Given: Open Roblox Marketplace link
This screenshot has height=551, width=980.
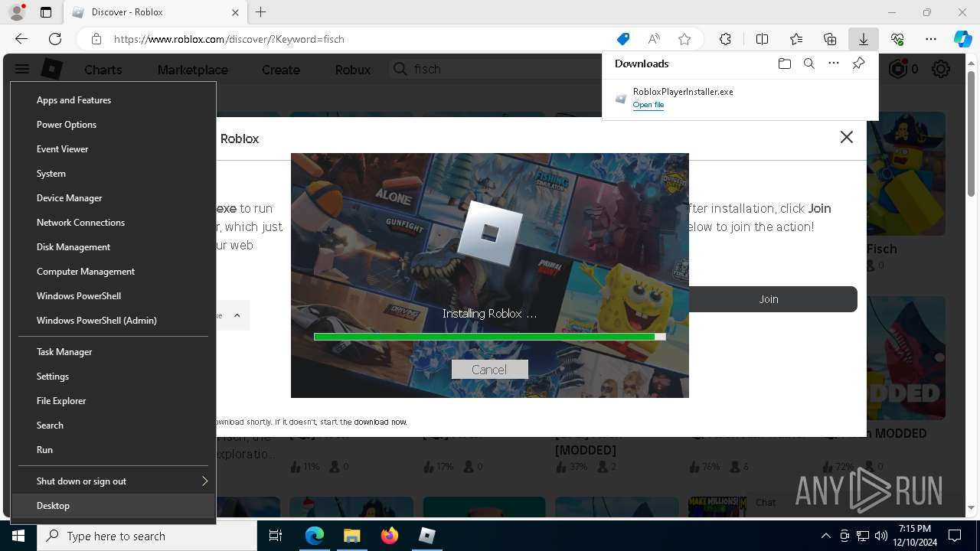Looking at the screenshot, I should pyautogui.click(x=192, y=70).
